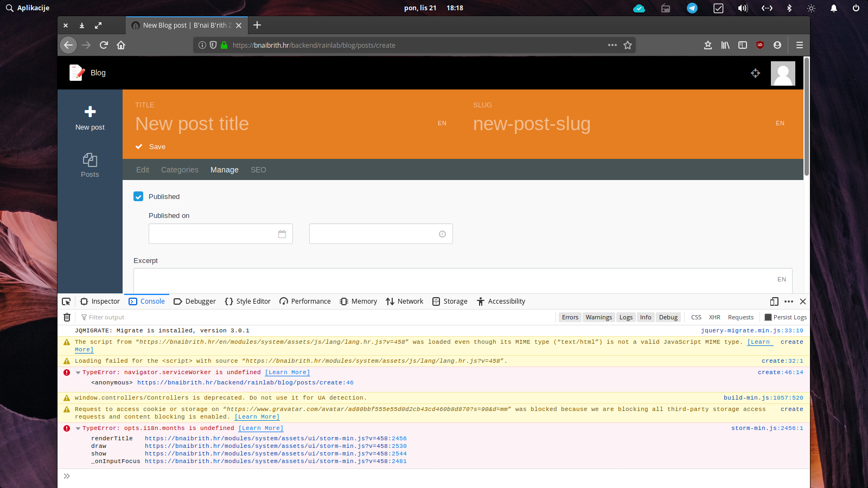868x488 pixels.
Task: Create a New post from the sidebar
Action: [90, 118]
